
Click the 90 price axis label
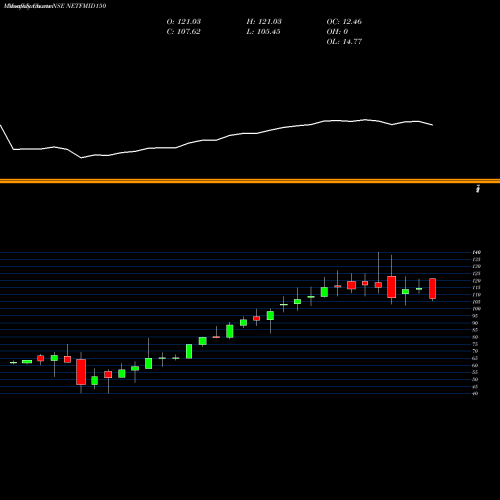click(x=475, y=323)
